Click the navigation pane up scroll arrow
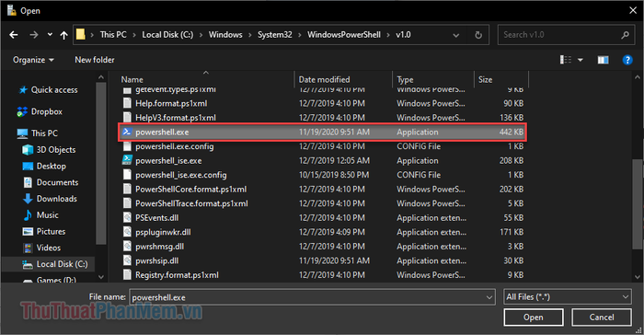This screenshot has height=335, width=644. point(101,77)
